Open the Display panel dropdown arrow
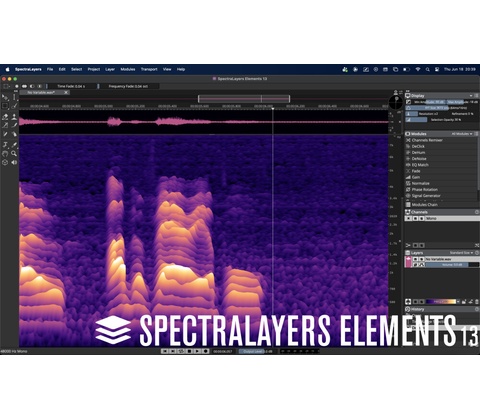Image resolution: width=480 pixels, height=420 pixels. click(x=471, y=96)
